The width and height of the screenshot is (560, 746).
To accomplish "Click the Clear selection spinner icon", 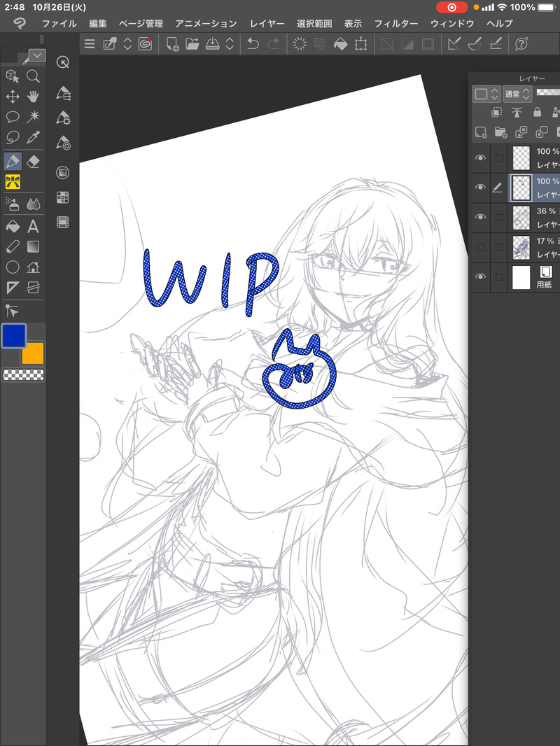I will [300, 44].
